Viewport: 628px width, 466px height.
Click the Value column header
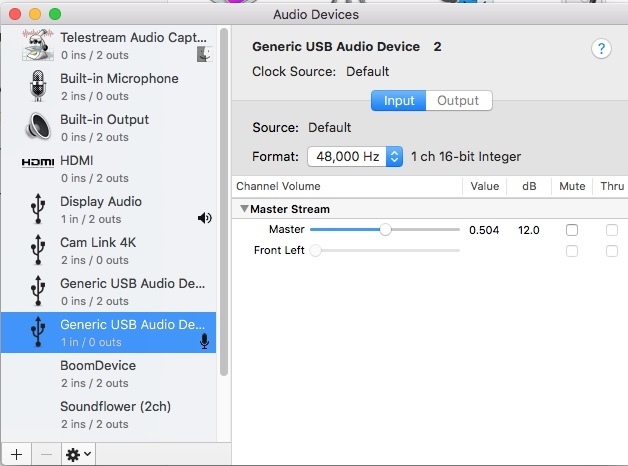coord(485,186)
